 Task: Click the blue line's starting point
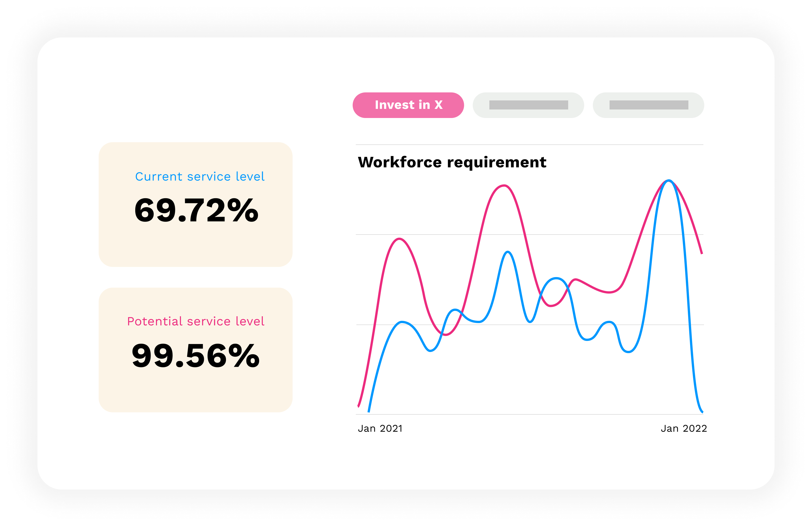369,411
